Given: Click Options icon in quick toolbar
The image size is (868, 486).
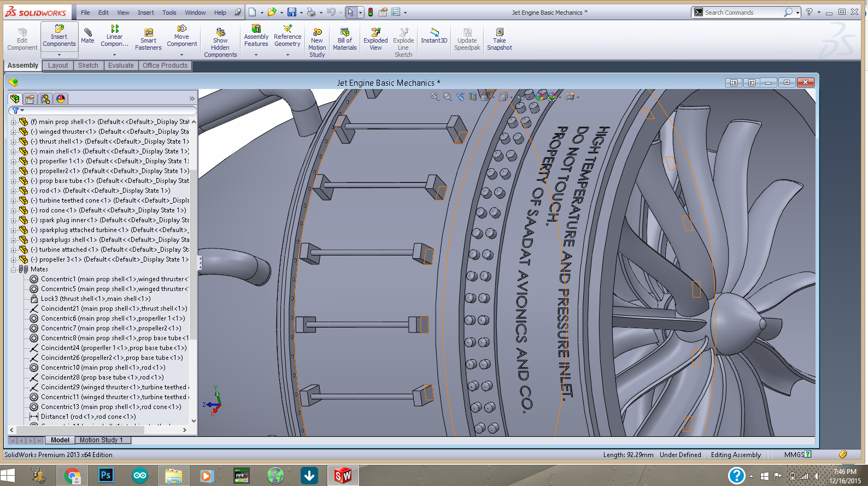Looking at the screenshot, I should tap(396, 12).
